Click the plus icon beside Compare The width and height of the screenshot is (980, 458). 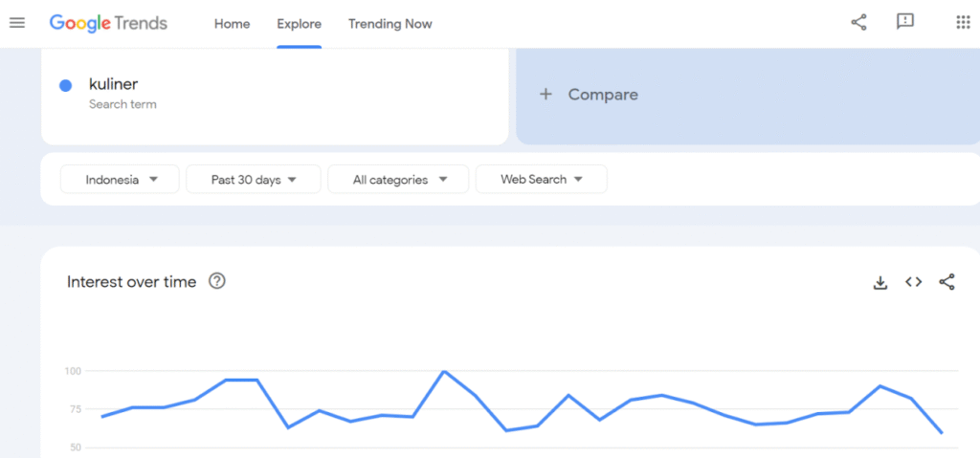pos(546,95)
